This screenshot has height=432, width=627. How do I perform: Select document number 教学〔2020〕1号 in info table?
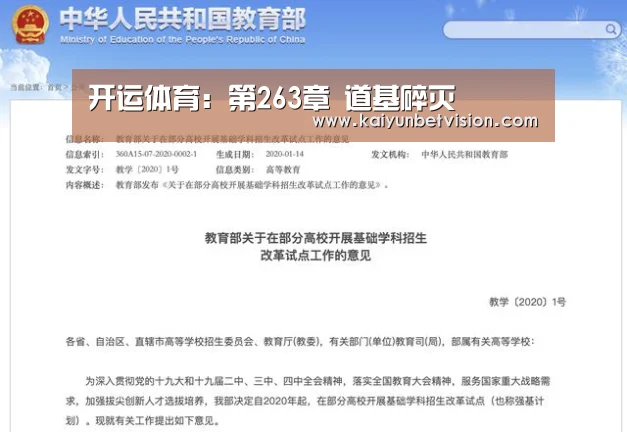pos(147,170)
